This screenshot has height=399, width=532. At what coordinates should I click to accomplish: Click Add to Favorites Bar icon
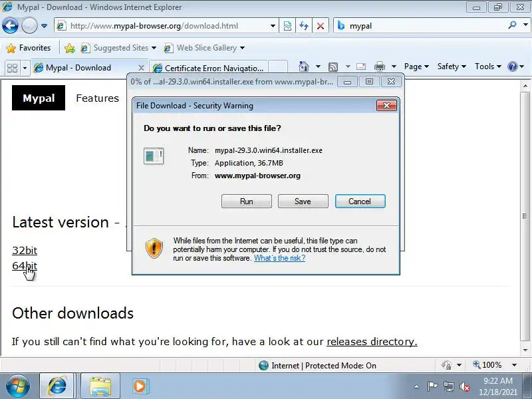click(70, 48)
